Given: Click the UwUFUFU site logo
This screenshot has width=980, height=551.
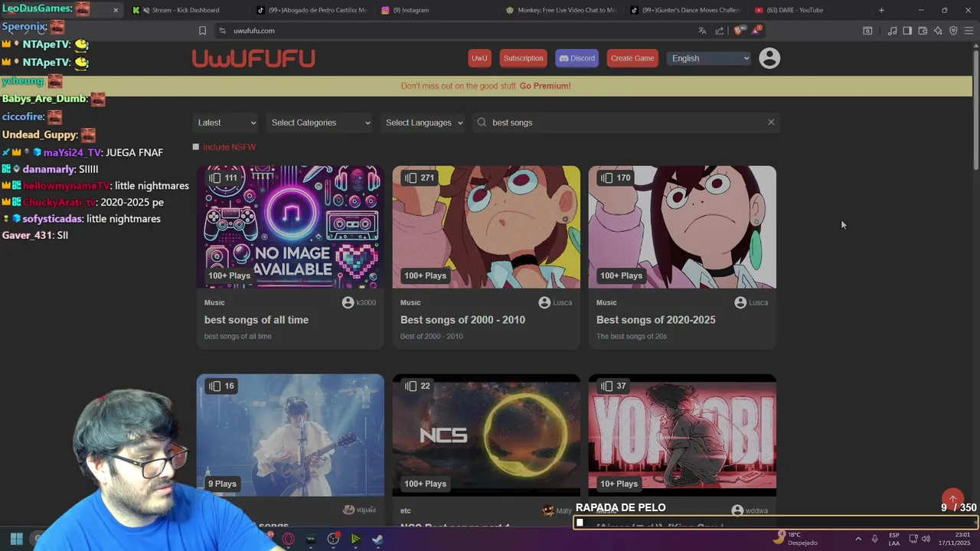Looking at the screenshot, I should (253, 58).
